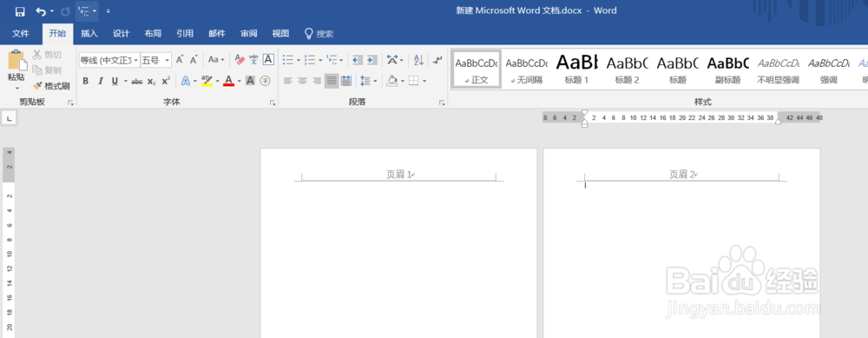Open the Font dialog launcher
868x338 pixels.
pos(273,103)
